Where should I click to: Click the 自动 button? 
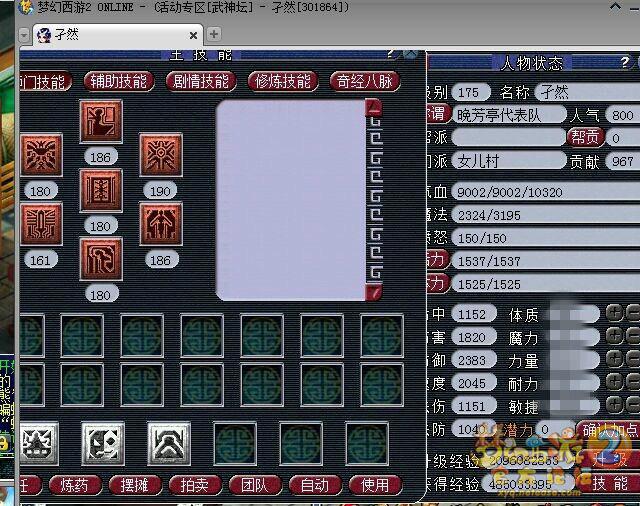coord(315,485)
